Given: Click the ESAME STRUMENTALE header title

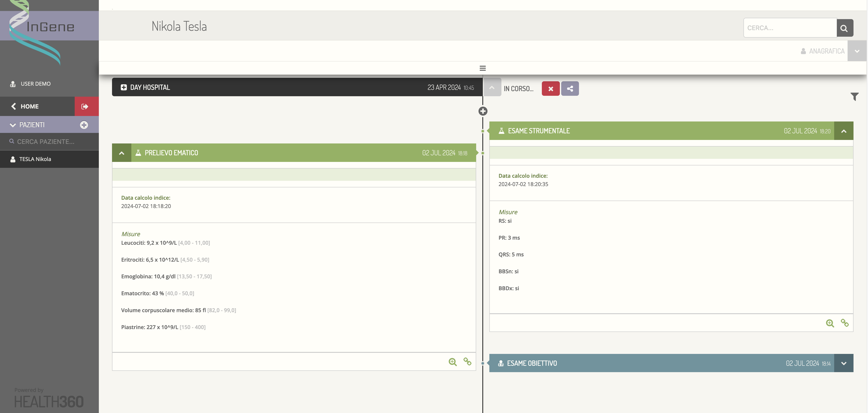Looking at the screenshot, I should pos(539,131).
